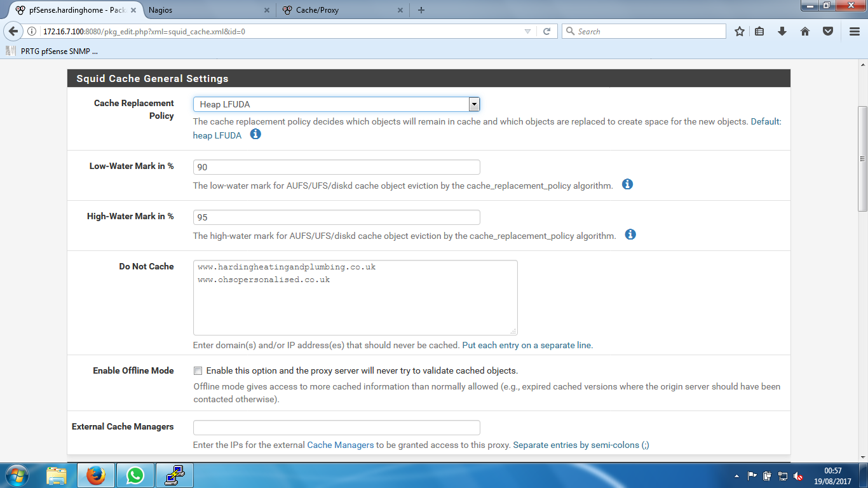Open the PuTTY taskbar icon
Viewport: 868px width, 488px height.
pos(174,475)
